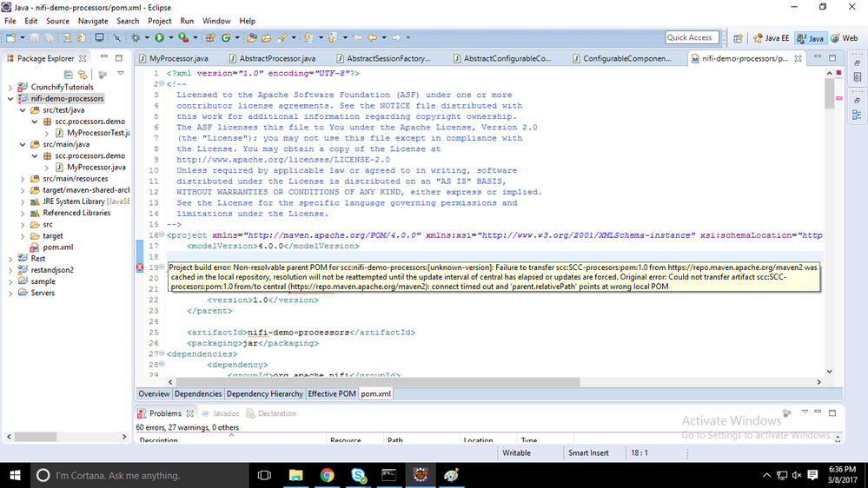Open the Dependency Hierarchy tab

point(265,394)
